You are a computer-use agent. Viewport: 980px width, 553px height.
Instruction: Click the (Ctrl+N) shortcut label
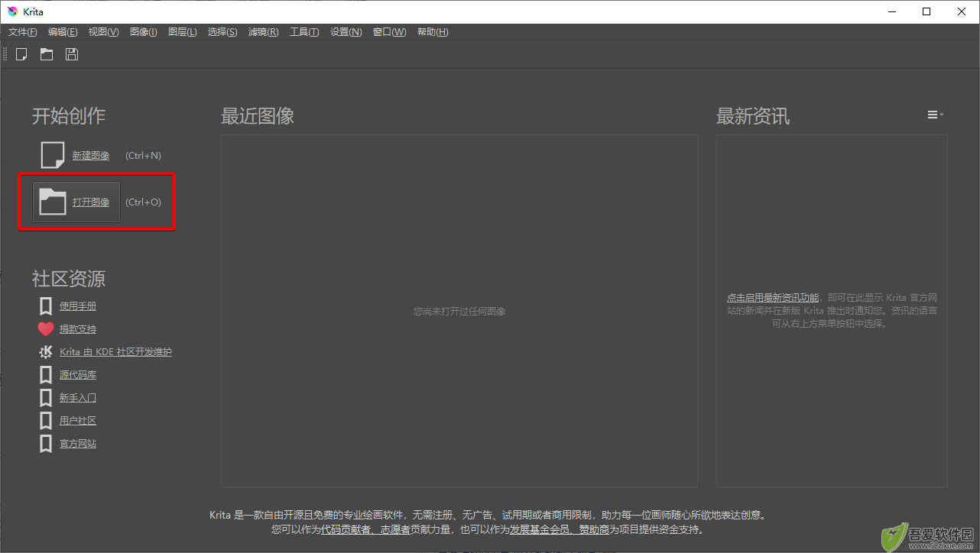[143, 156]
